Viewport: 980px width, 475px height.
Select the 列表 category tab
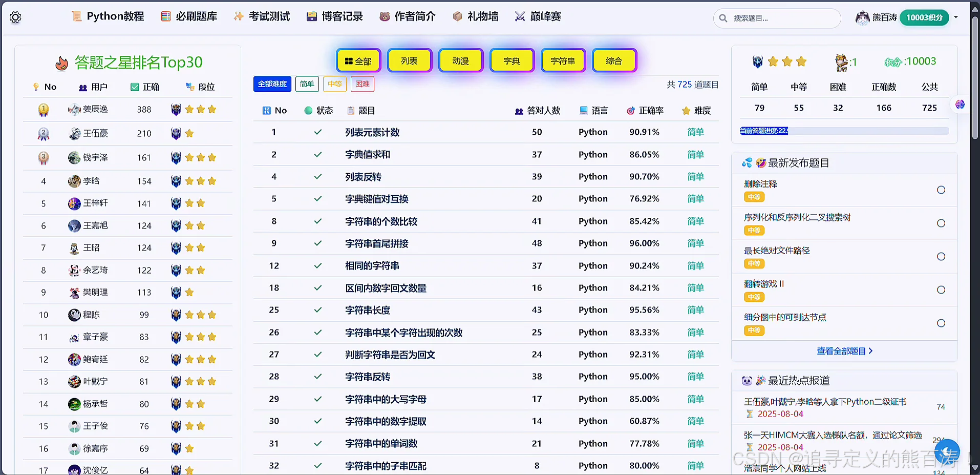[410, 61]
